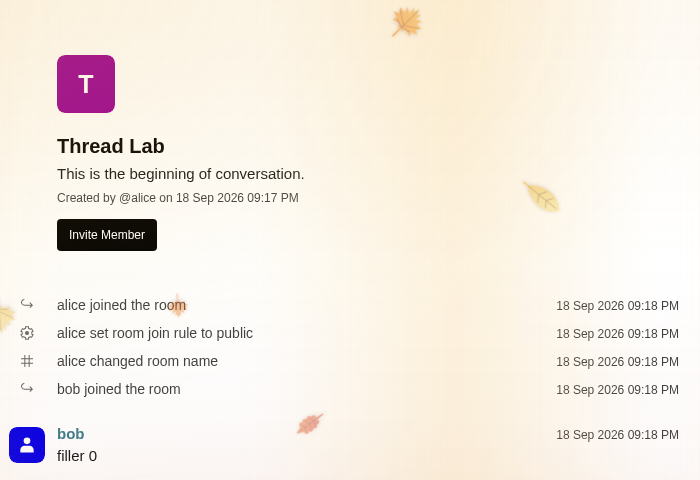Click timestamp beside bob joined the room
This screenshot has height=480, width=700.
[x=617, y=390]
